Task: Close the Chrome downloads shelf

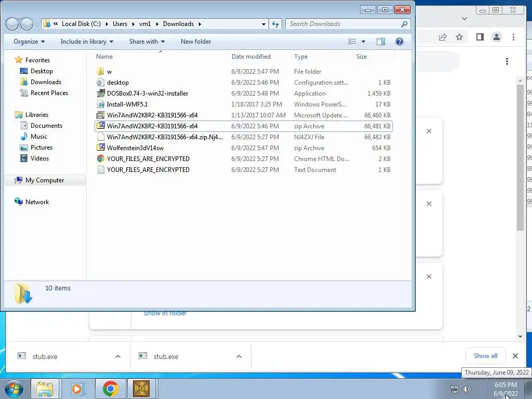Action: (515, 356)
